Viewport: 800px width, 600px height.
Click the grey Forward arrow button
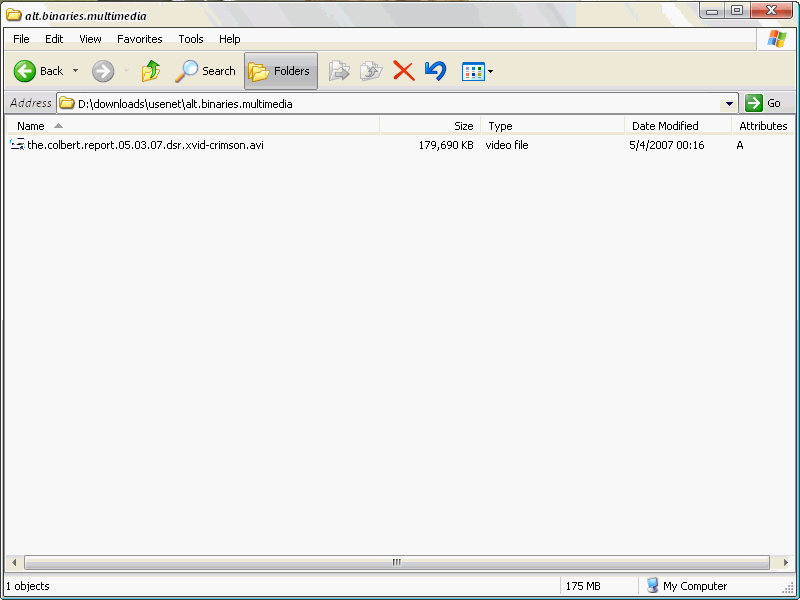pyautogui.click(x=103, y=71)
